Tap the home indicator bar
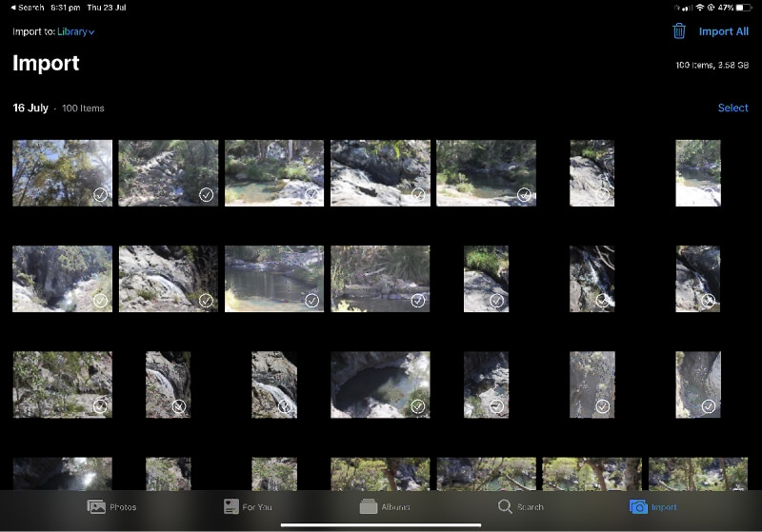Screen dimensions: 762x532 [x=380, y=524]
